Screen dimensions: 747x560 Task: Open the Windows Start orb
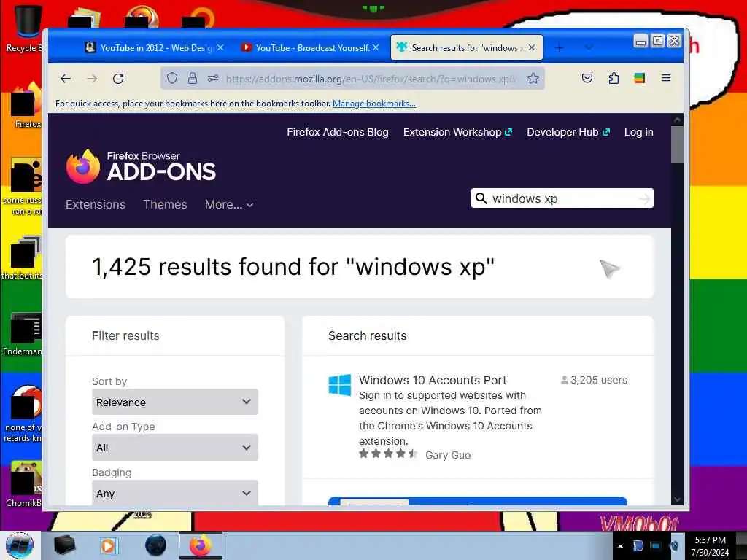point(20,545)
